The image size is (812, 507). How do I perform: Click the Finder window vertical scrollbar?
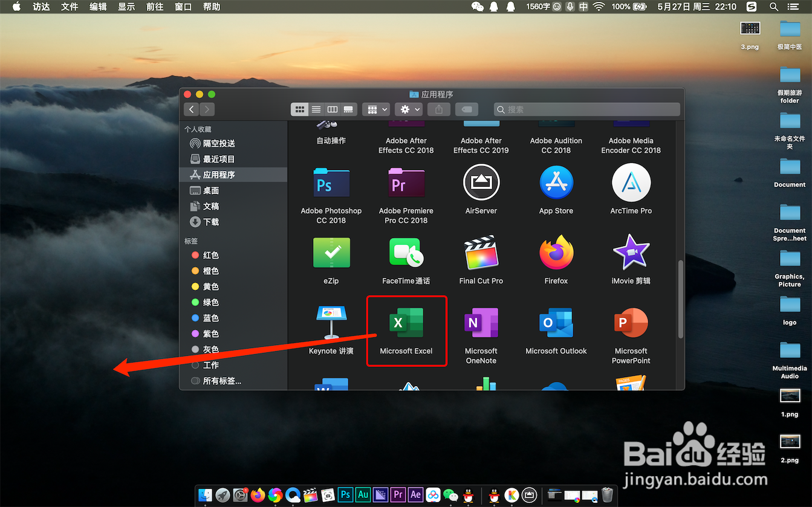click(681, 299)
